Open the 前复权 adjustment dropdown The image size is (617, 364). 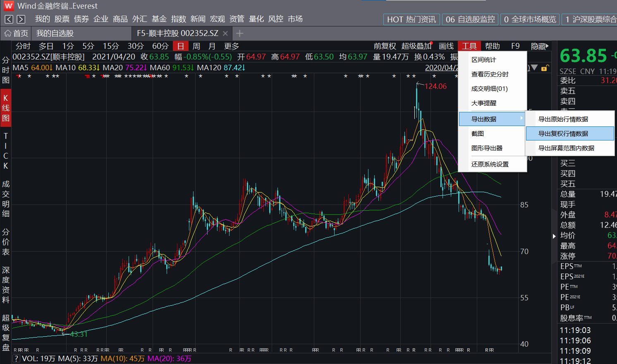[x=385, y=46]
